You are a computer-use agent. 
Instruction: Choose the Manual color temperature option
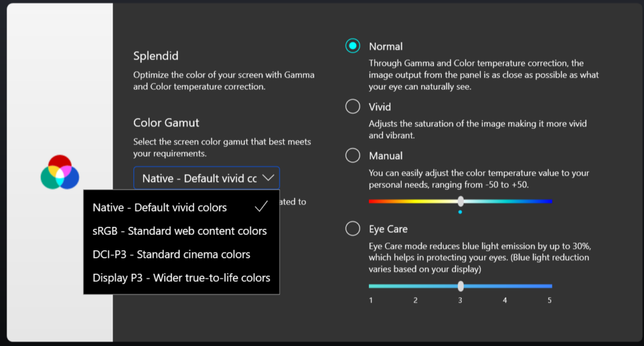353,156
